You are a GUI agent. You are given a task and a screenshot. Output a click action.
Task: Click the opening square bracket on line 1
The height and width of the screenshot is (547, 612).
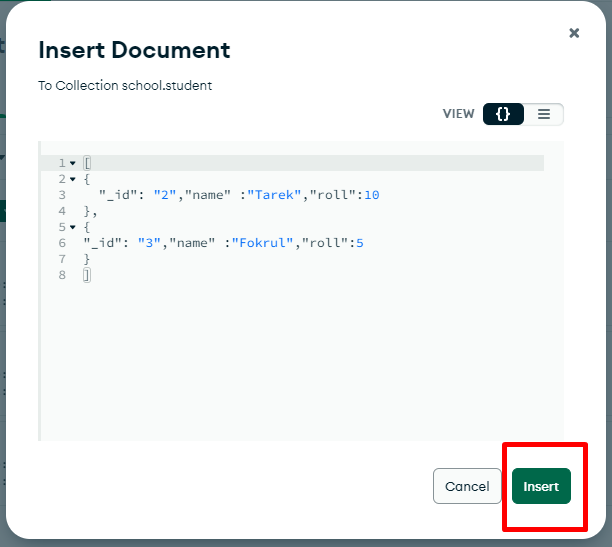click(x=87, y=163)
